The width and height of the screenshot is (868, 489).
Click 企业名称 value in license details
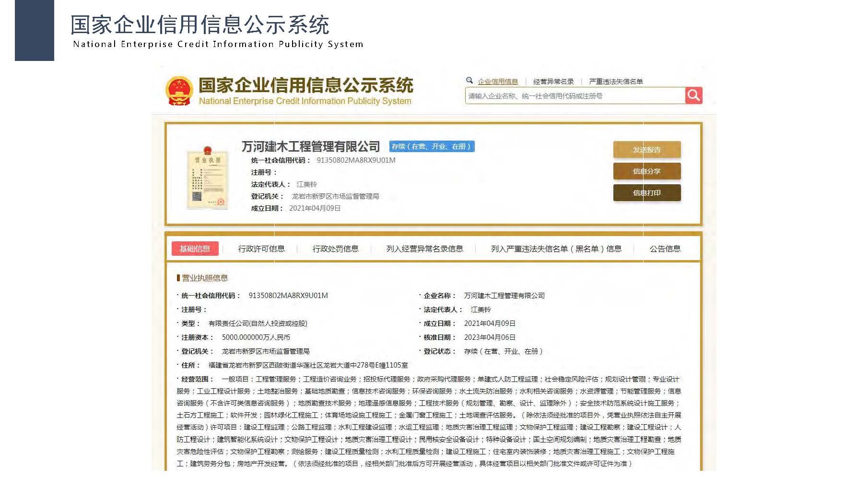coord(504,296)
